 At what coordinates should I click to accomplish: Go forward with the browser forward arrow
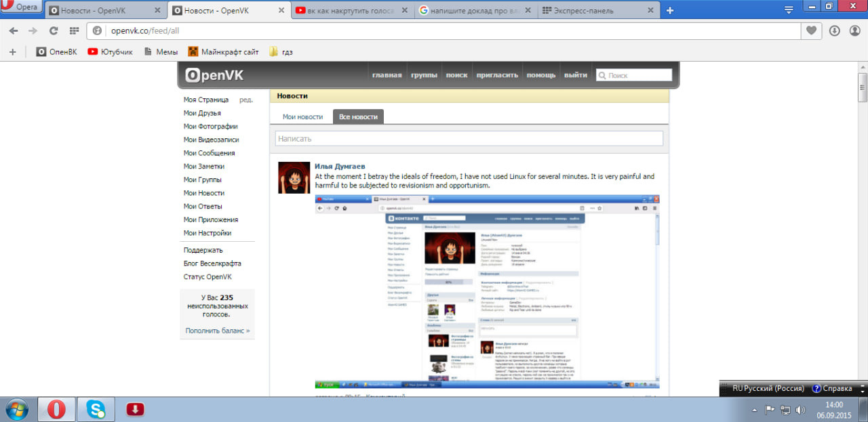click(x=33, y=31)
